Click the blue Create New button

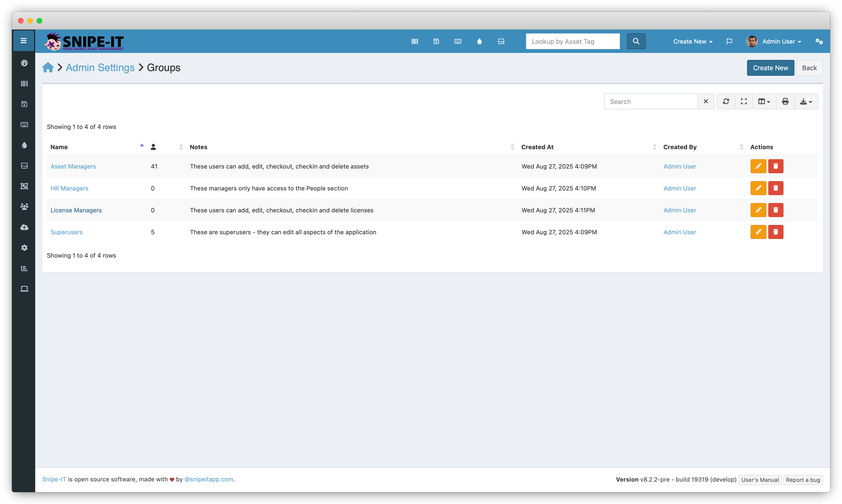[770, 68]
